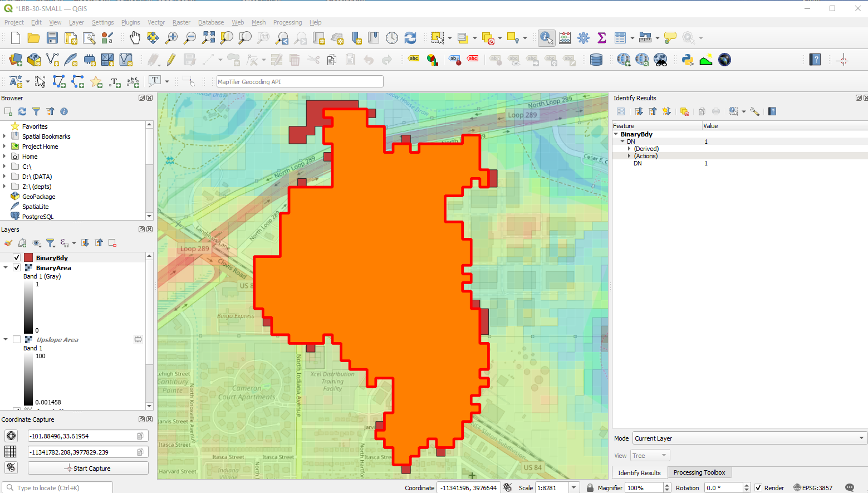Click the BinaryBdy red color swatch
868x493 pixels.
pyautogui.click(x=28, y=257)
